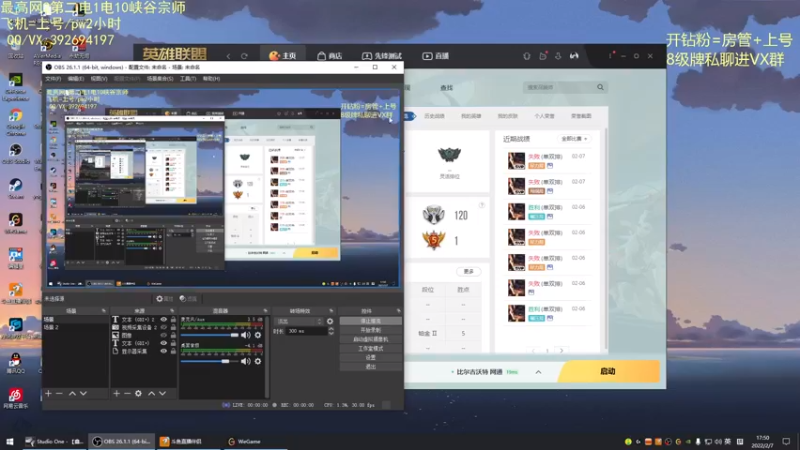Click 停止推流 button in OBS controls
This screenshot has width=800, height=450.
370,321
